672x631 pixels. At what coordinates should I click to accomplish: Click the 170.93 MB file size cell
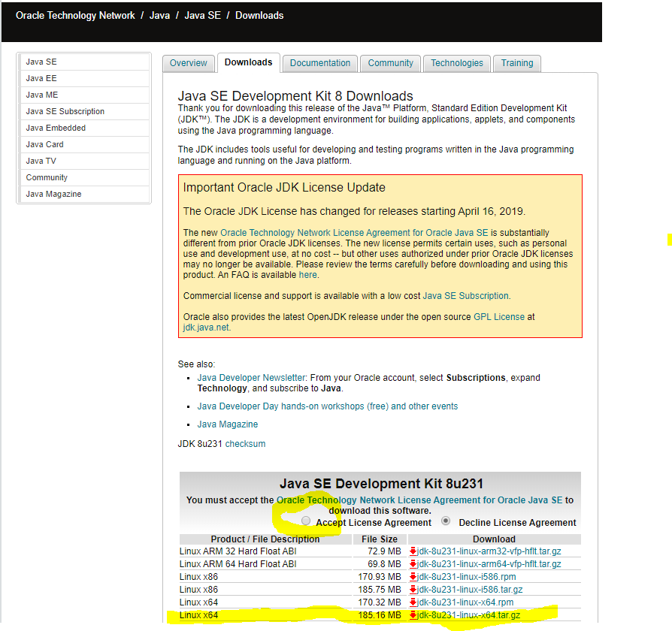coord(380,577)
